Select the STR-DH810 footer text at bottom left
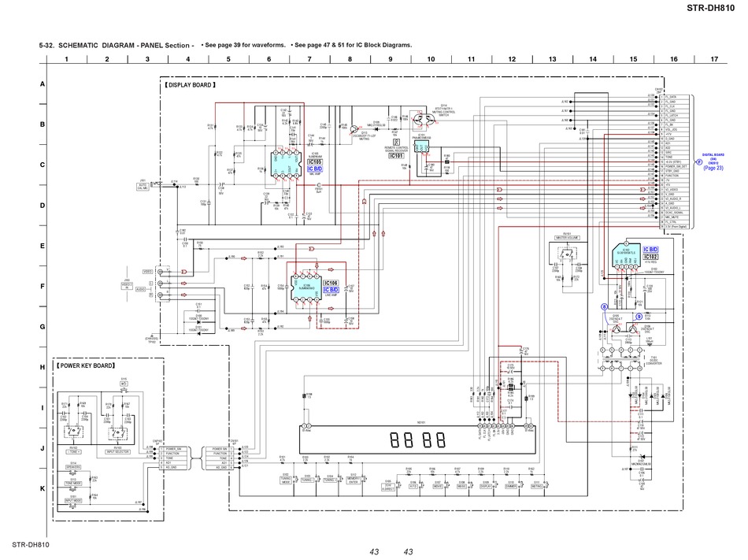Viewport: 748px width, 560px height. click(x=31, y=545)
